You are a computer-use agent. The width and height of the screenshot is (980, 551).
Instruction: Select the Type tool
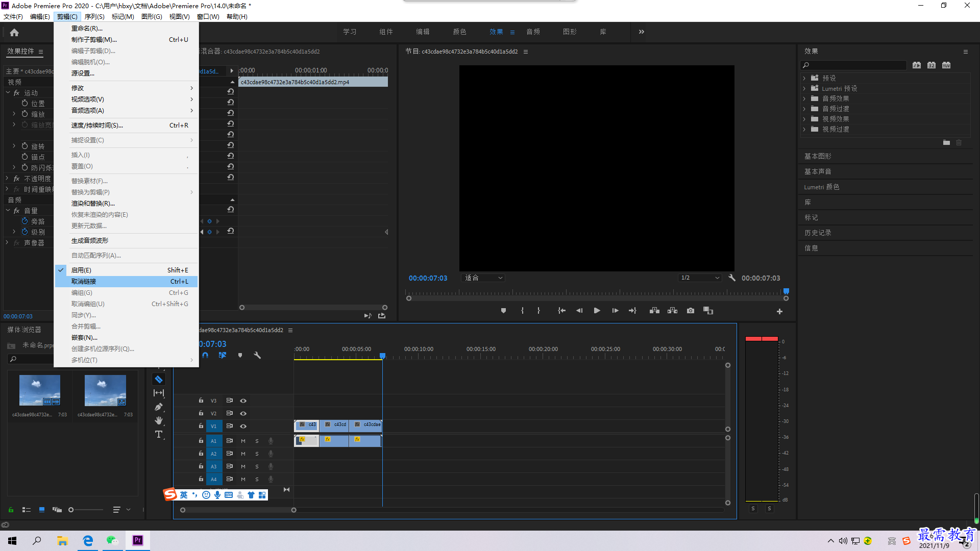(x=159, y=434)
